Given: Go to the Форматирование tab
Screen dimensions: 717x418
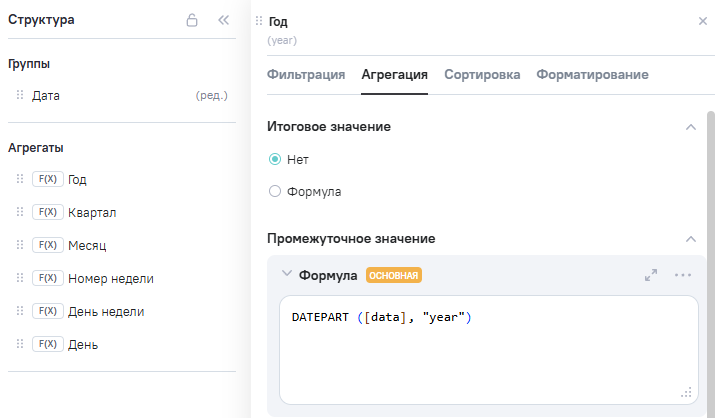Looking at the screenshot, I should click(592, 74).
